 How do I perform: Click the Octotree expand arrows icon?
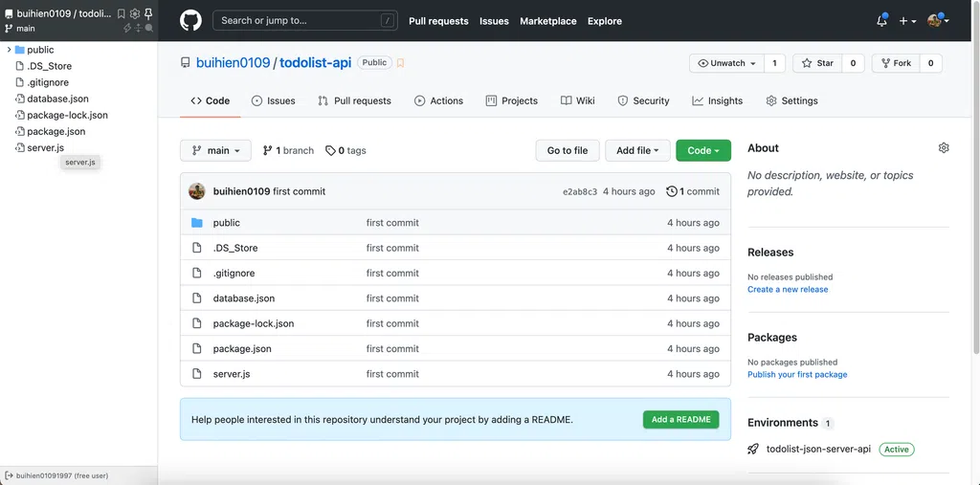click(x=138, y=28)
